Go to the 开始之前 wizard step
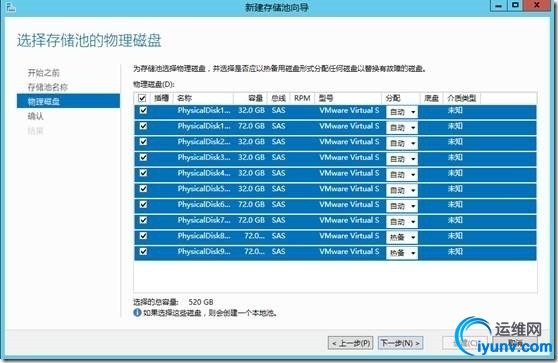The height and width of the screenshot is (363, 558). (x=43, y=73)
